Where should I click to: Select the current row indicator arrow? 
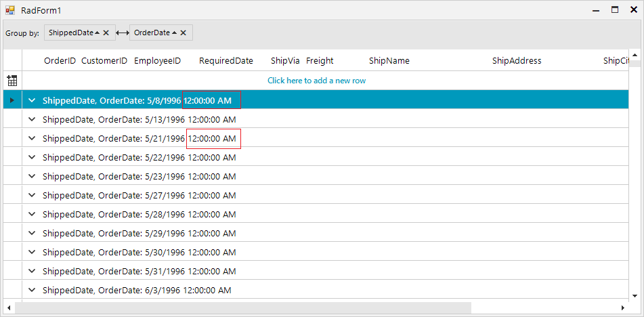(x=12, y=100)
